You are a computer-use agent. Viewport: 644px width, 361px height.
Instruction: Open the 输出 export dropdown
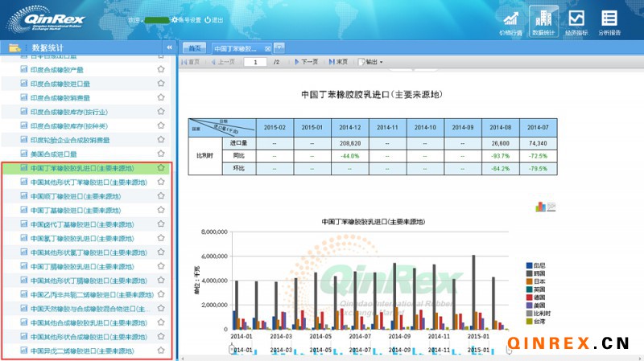tap(369, 62)
